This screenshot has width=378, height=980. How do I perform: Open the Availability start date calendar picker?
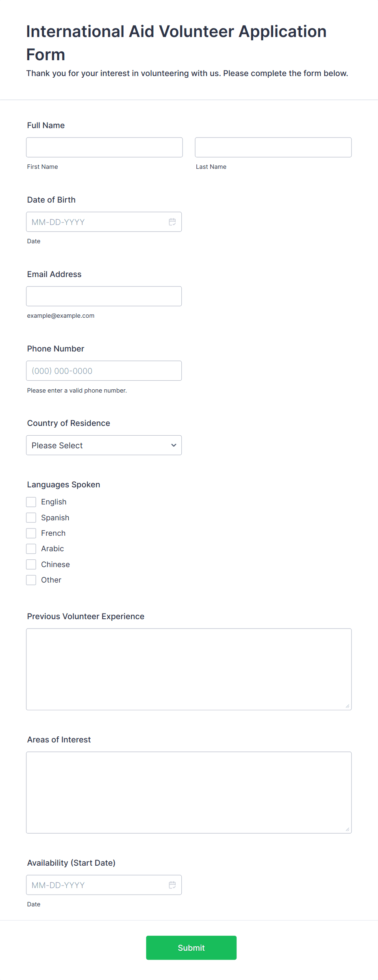pyautogui.click(x=172, y=885)
